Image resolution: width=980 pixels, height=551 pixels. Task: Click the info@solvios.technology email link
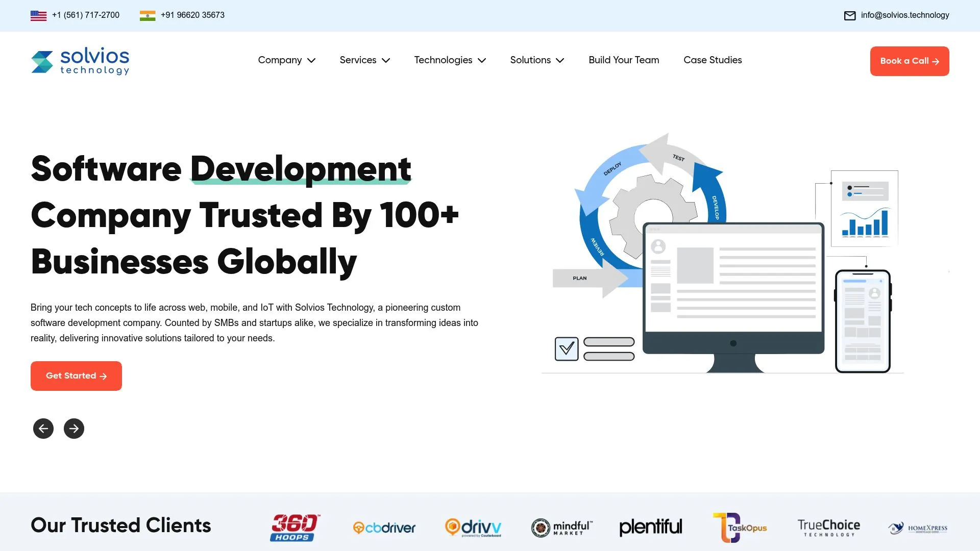(904, 15)
